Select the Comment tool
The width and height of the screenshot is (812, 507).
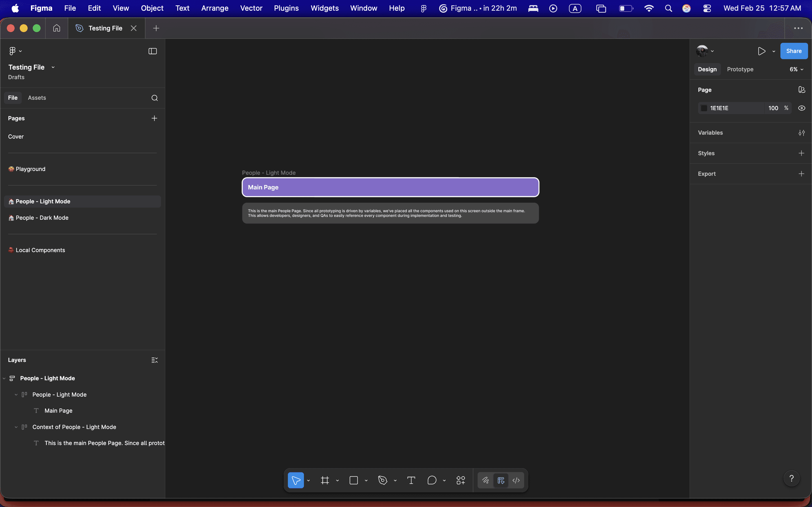pyautogui.click(x=432, y=480)
